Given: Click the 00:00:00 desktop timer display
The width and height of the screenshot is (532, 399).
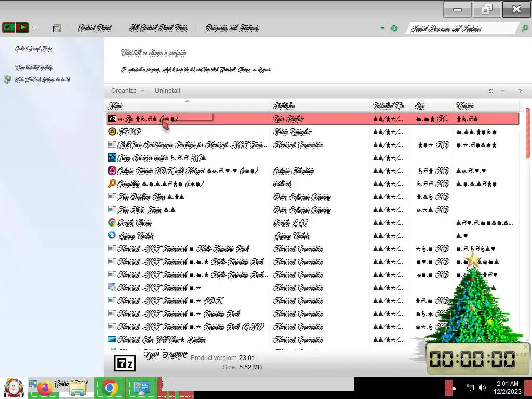Looking at the screenshot, I should click(472, 358).
